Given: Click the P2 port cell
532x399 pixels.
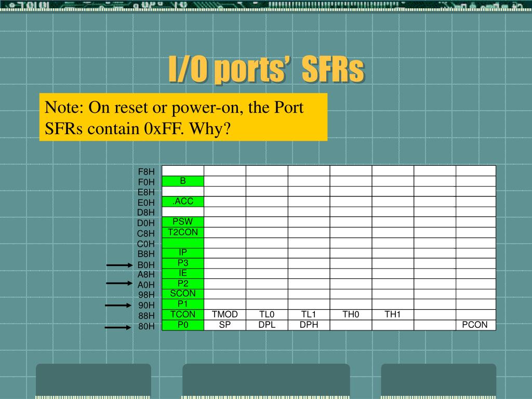Looking at the screenshot, I should [183, 284].
